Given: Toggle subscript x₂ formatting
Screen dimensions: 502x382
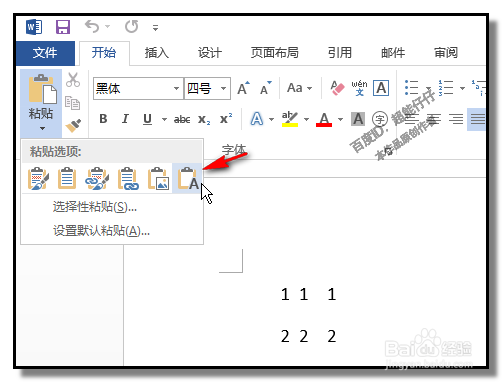Looking at the screenshot, I should (x=204, y=119).
